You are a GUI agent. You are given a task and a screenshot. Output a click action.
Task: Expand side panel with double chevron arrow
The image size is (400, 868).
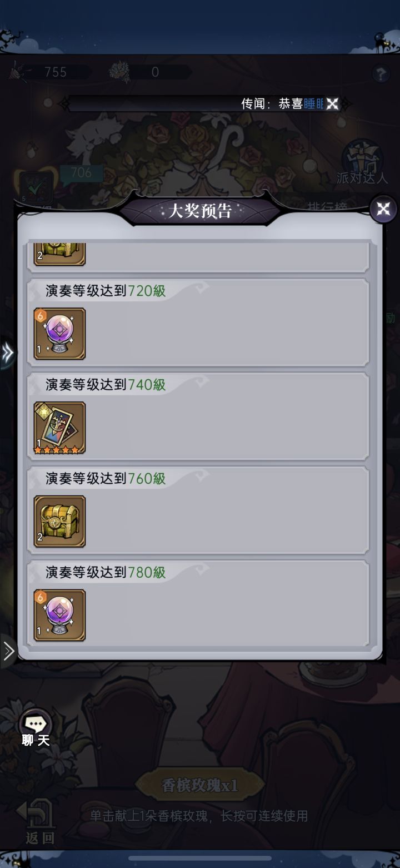[x=7, y=353]
